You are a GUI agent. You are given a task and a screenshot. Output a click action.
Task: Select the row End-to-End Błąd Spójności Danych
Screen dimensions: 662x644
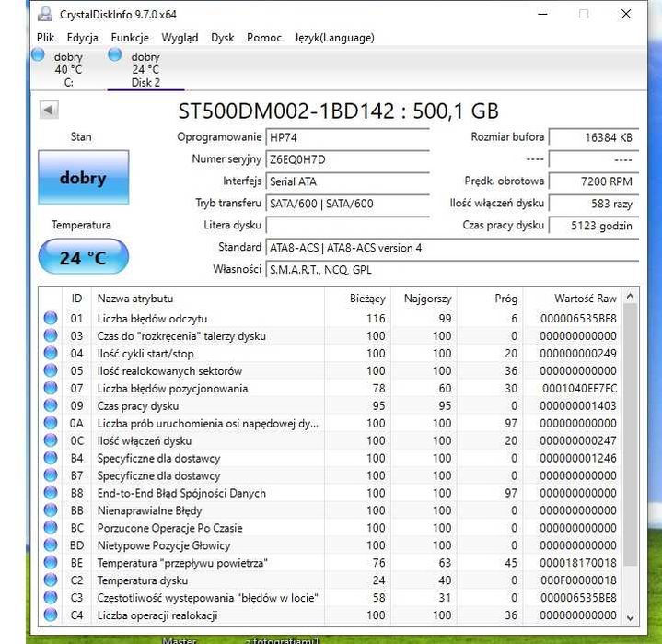point(331,493)
